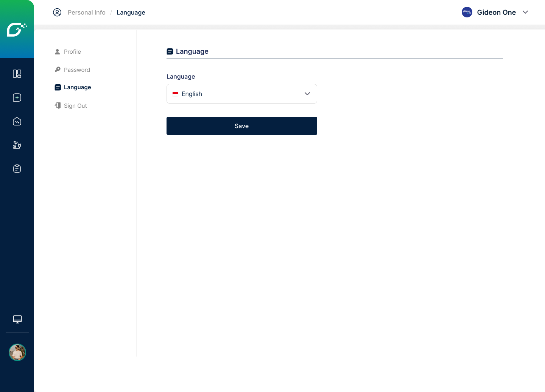
Task: Navigate to Personal Info breadcrumb link
Action: click(87, 12)
